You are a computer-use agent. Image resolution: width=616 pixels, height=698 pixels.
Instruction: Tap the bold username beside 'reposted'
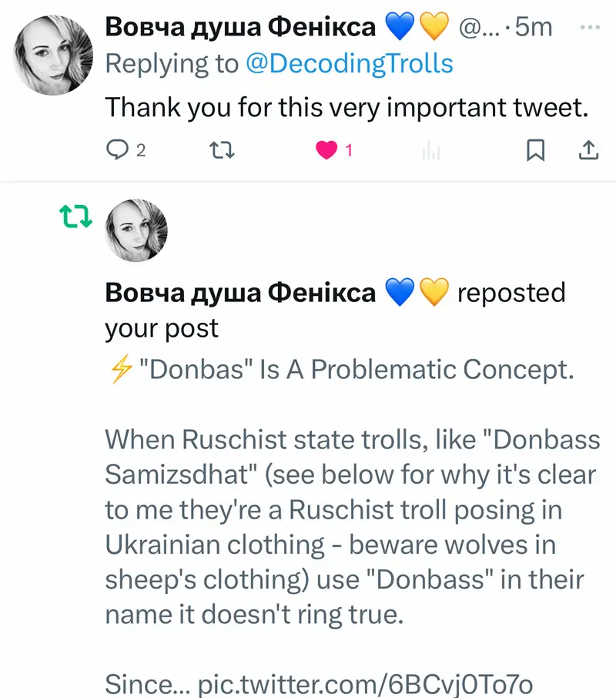(239, 293)
